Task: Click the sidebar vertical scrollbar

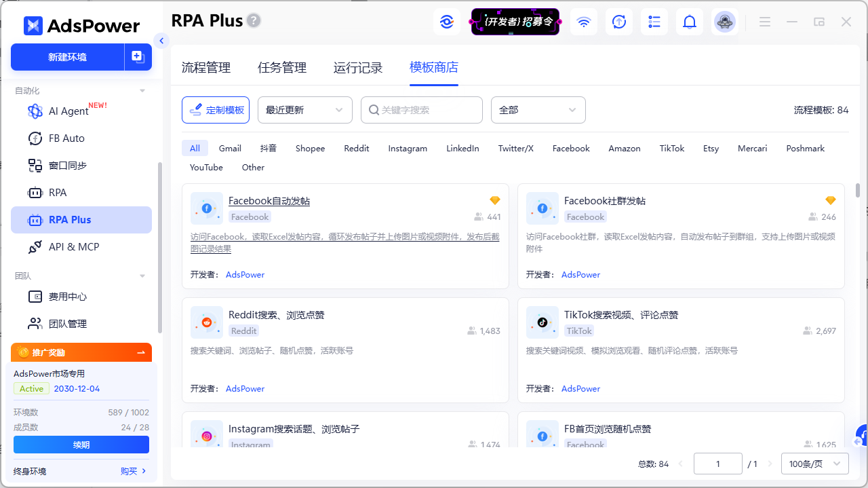Action: click(x=160, y=248)
